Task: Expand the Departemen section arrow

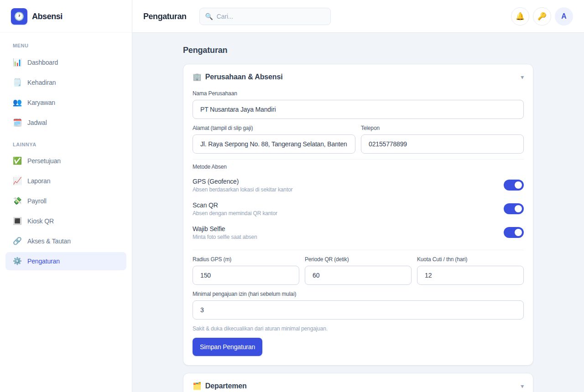Action: 522,386
